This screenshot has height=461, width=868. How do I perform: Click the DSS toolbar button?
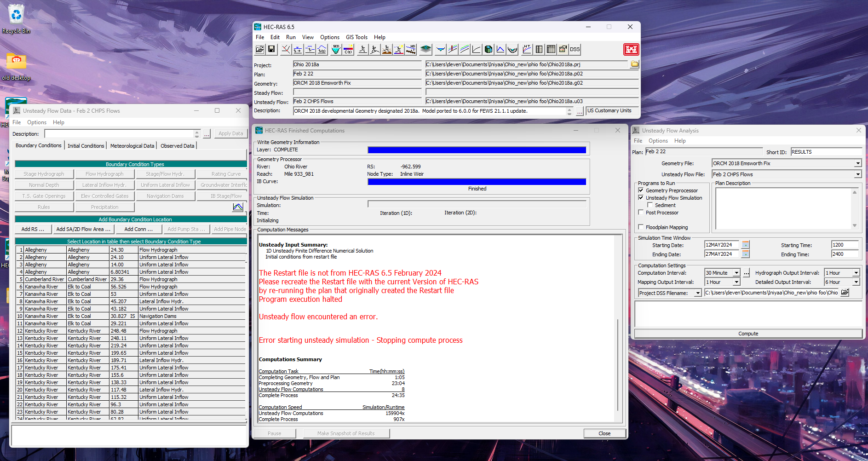click(x=575, y=49)
